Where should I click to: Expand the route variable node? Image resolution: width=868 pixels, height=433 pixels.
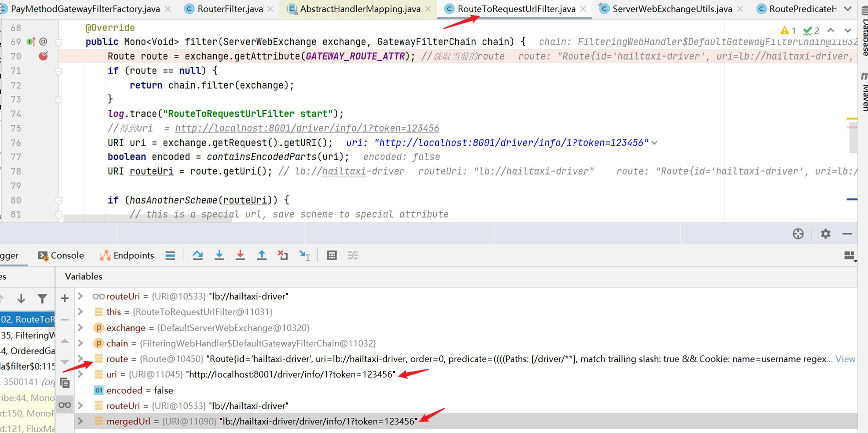(x=80, y=359)
